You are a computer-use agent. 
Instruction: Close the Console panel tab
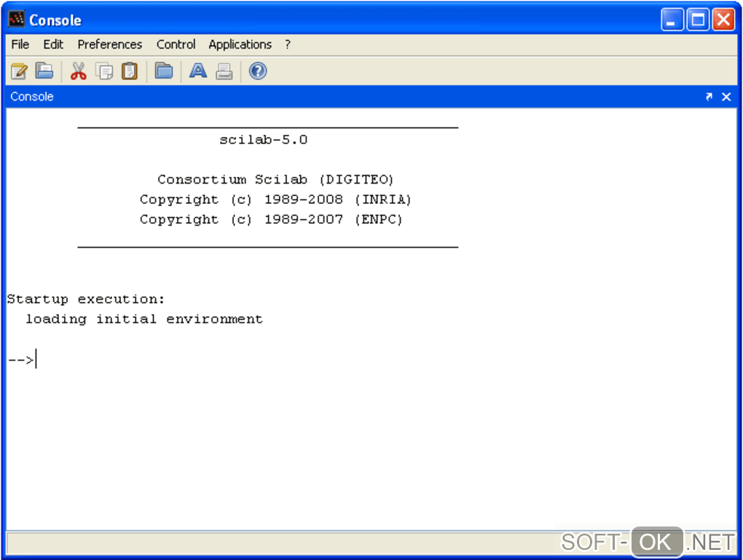tap(726, 97)
